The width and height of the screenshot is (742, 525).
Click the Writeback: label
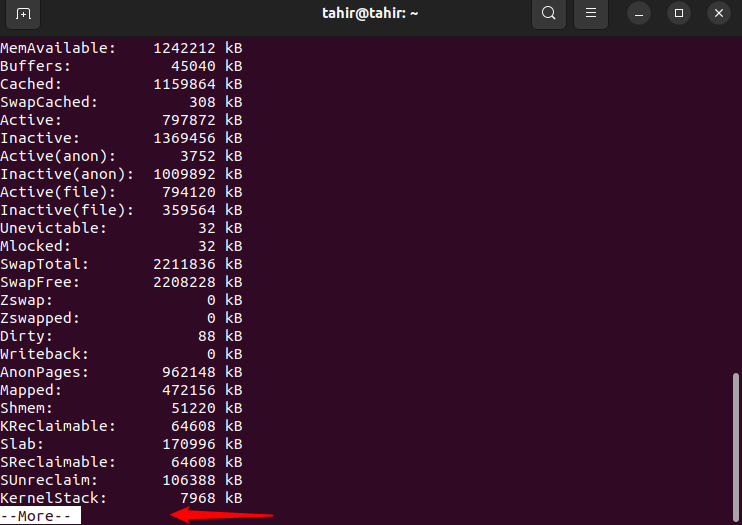point(44,354)
